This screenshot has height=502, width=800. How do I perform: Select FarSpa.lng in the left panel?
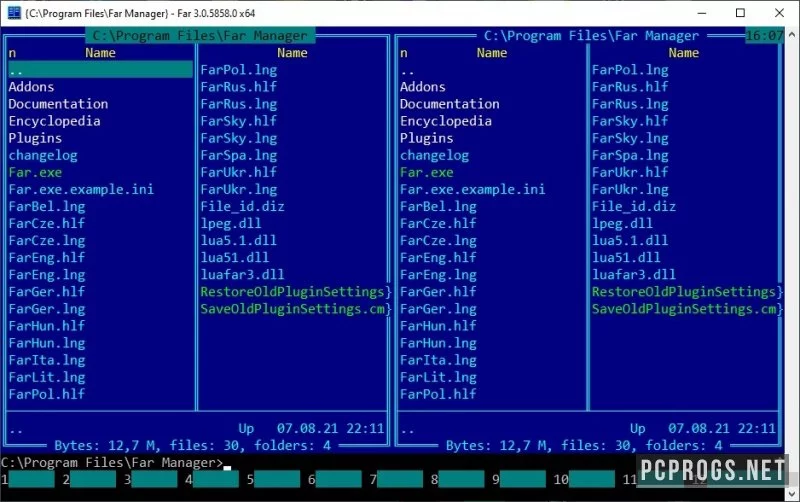click(239, 155)
